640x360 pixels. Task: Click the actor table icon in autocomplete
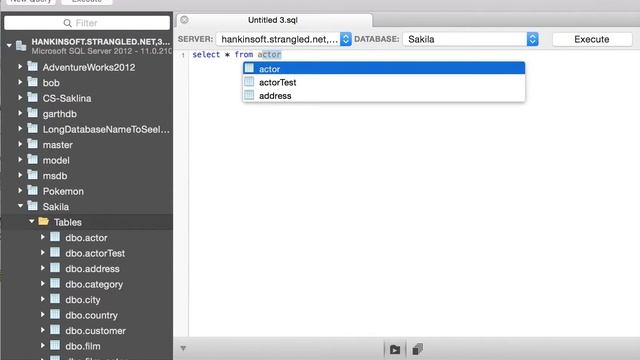coord(249,68)
